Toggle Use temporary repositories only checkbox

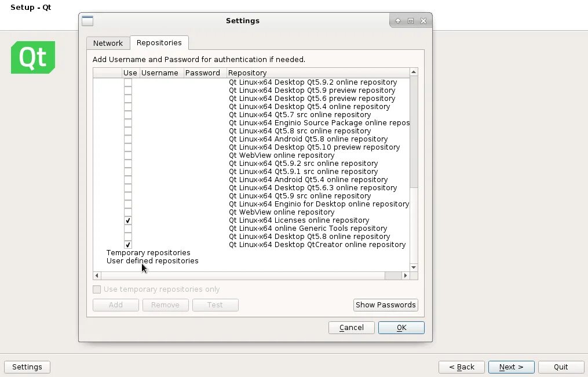click(x=97, y=289)
